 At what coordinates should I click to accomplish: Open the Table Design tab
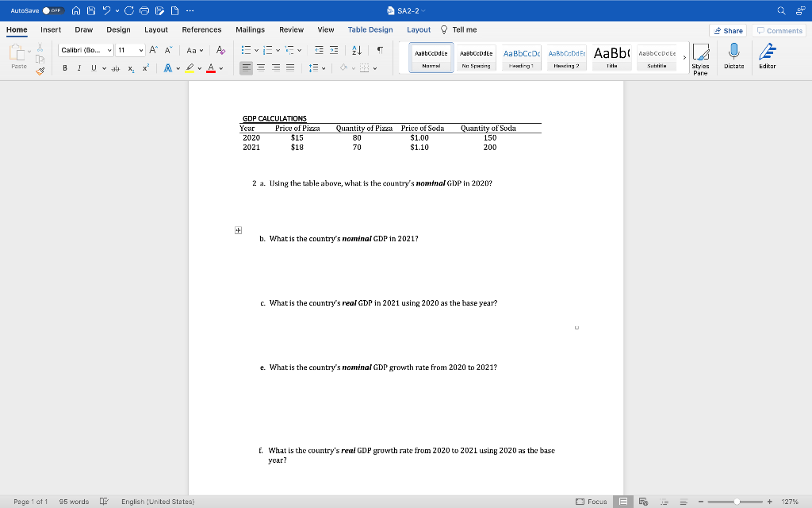[370, 29]
